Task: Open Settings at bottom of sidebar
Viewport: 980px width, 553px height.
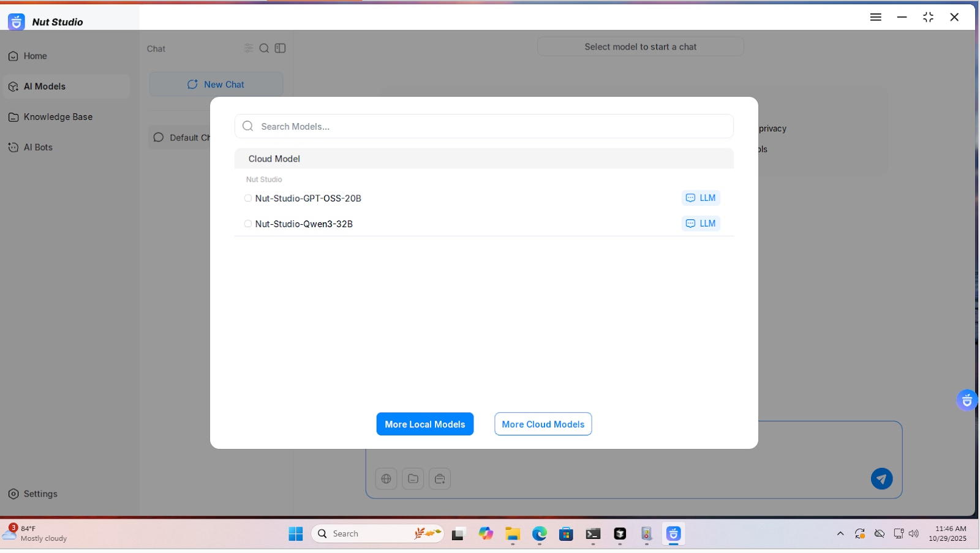Action: tap(40, 494)
